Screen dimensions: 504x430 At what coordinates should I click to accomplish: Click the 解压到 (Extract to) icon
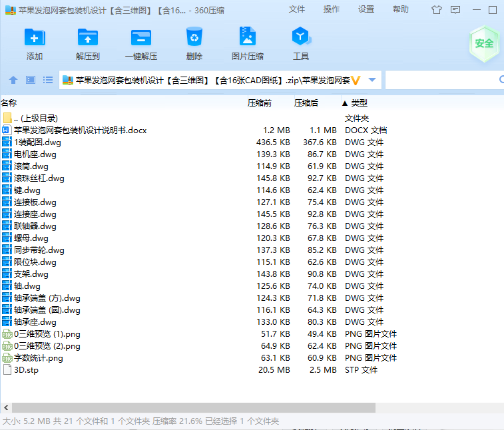click(88, 37)
